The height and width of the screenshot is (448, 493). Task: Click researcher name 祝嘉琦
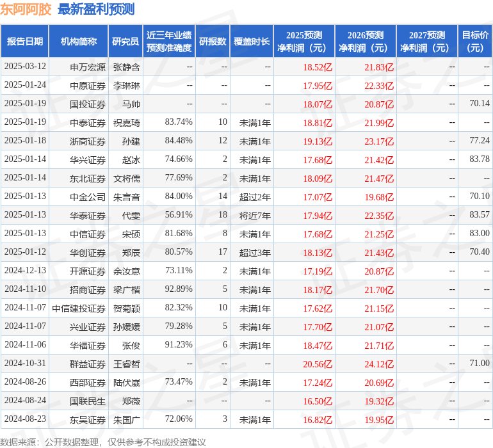(x=127, y=123)
